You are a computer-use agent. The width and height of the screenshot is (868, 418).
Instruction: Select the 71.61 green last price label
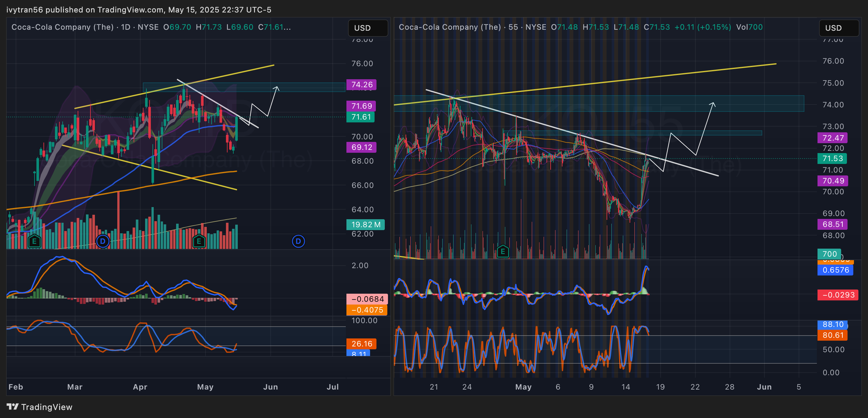[x=361, y=117]
